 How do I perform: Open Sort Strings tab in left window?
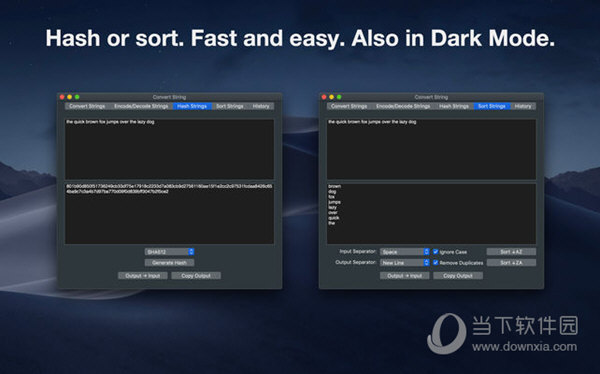pos(230,106)
